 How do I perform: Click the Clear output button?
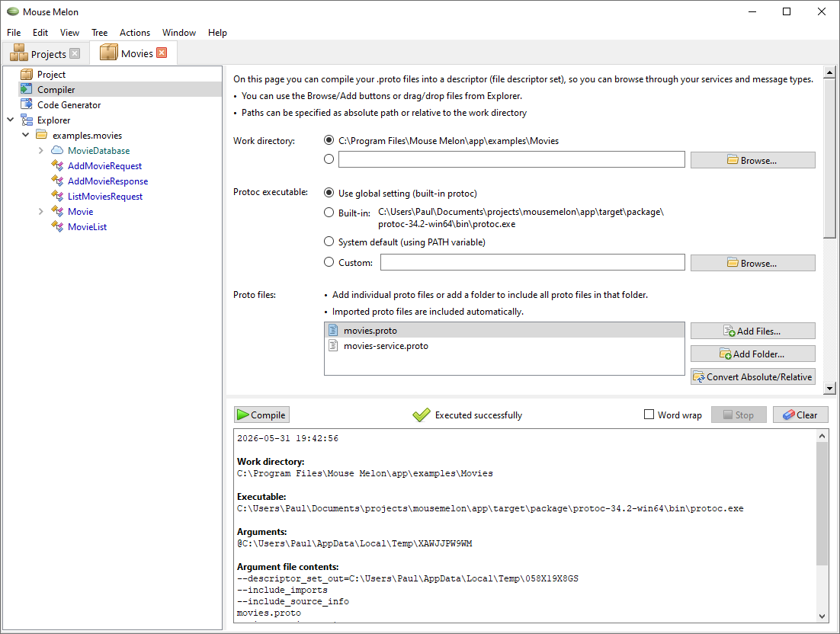pyautogui.click(x=800, y=415)
